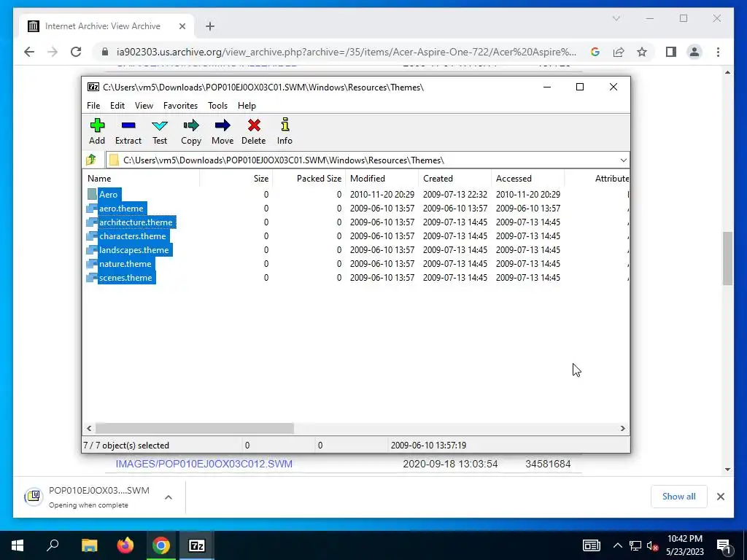Select characters.theme file
The image size is (747, 560).
coord(133,236)
